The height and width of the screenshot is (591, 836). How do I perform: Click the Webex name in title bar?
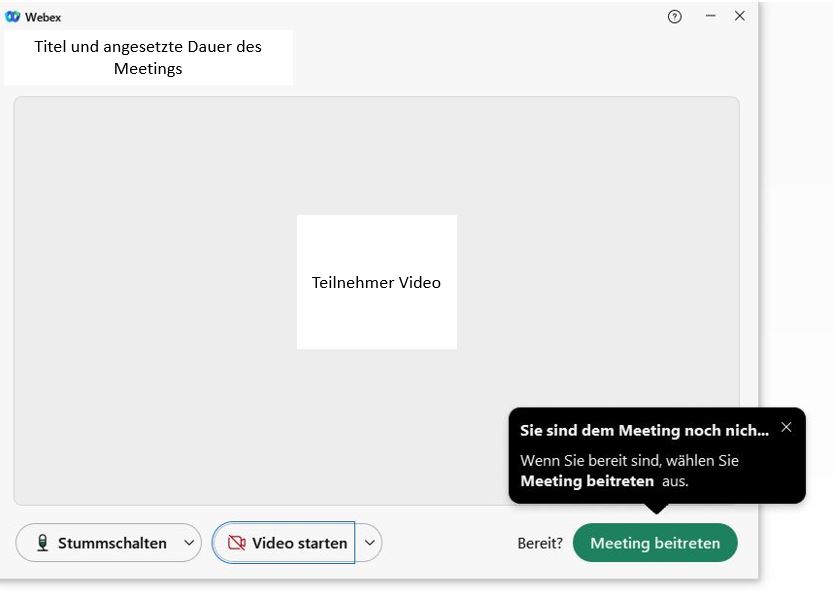(x=43, y=17)
